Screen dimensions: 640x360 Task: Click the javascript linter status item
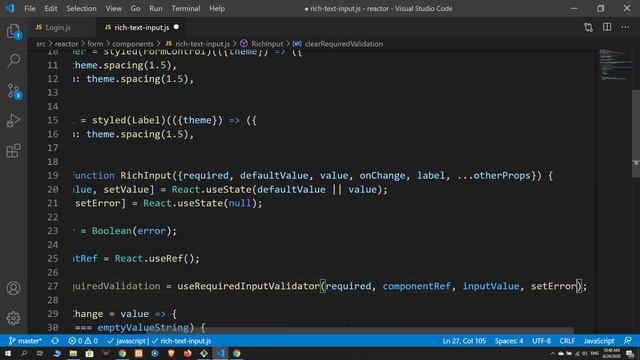pyautogui.click(x=126, y=341)
